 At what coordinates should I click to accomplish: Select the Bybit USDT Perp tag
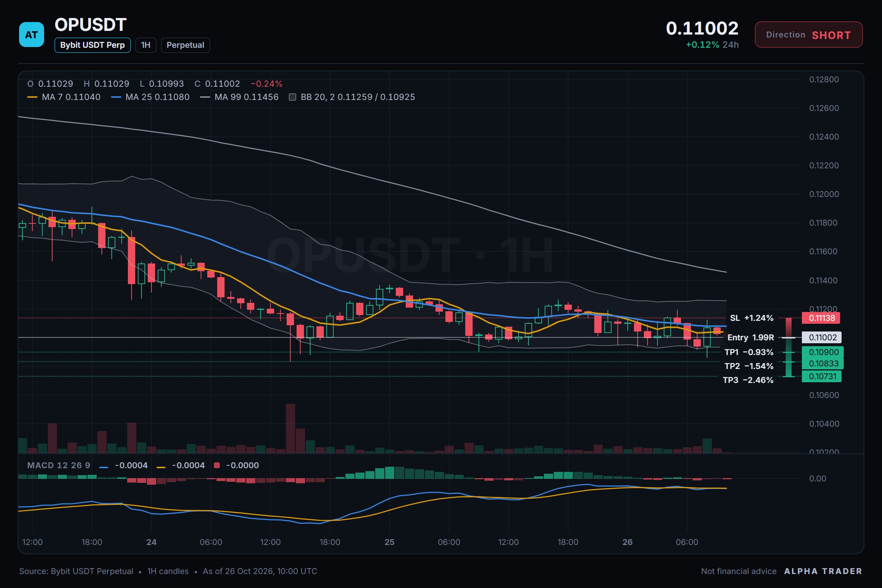point(92,45)
